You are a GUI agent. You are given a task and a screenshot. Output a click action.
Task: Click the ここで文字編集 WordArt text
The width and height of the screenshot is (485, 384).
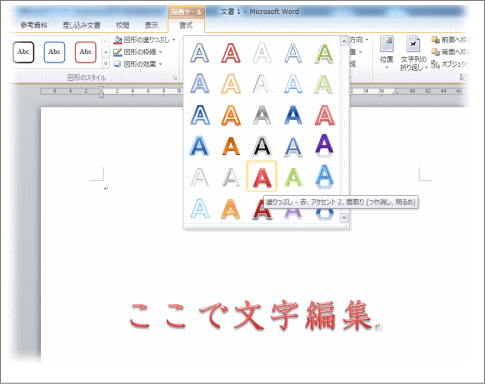point(251,315)
